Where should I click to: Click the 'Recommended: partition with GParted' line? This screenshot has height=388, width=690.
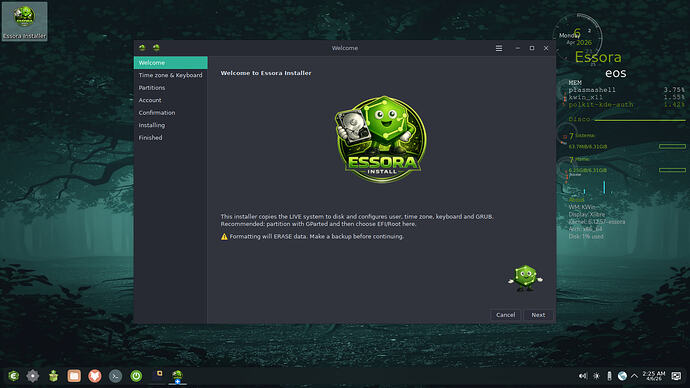[318, 224]
